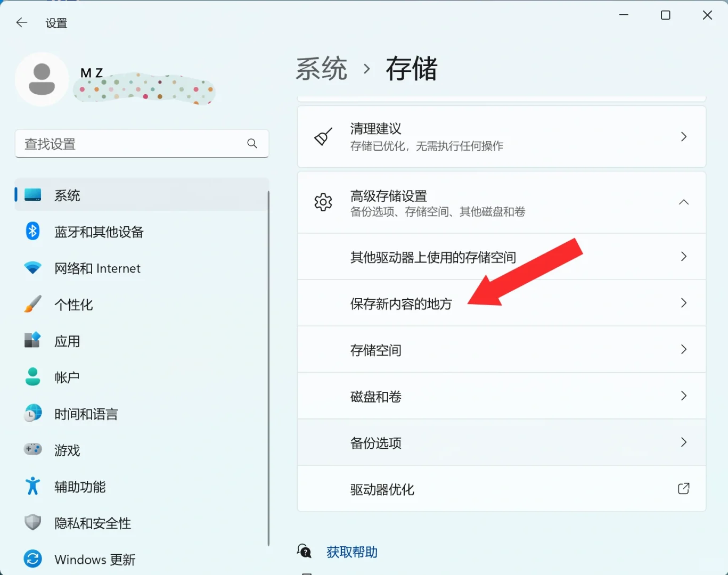This screenshot has height=575, width=728.
Task: Click chevron on the 存储空间 row
Action: pyautogui.click(x=684, y=349)
